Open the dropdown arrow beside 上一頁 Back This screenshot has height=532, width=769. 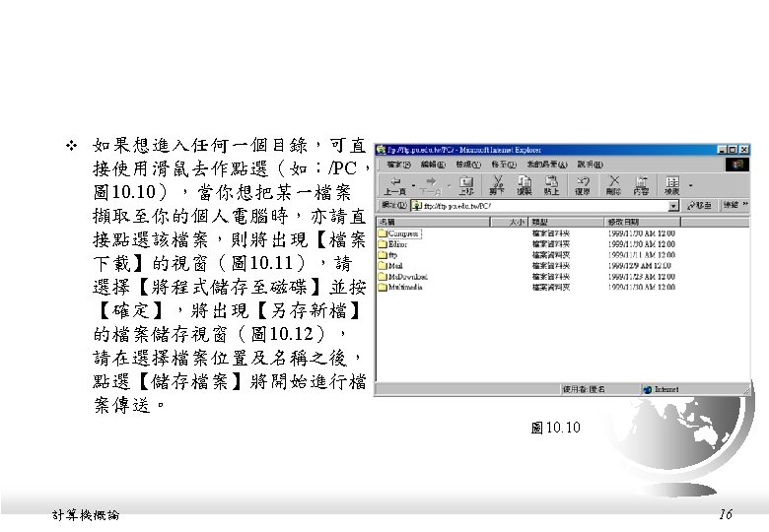[413, 185]
